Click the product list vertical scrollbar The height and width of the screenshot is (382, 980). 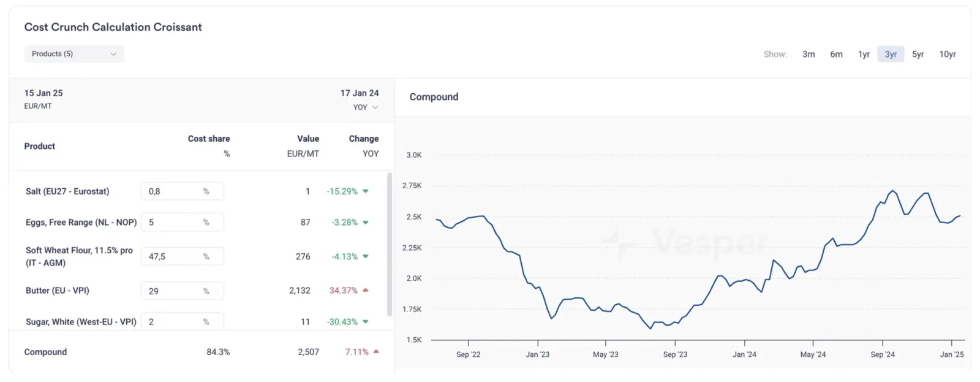tap(390, 244)
